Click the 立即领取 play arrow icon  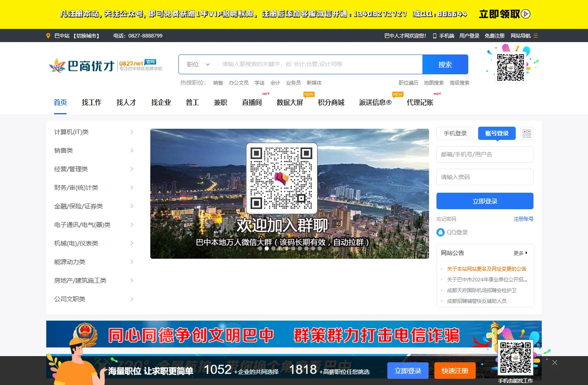coord(526,14)
